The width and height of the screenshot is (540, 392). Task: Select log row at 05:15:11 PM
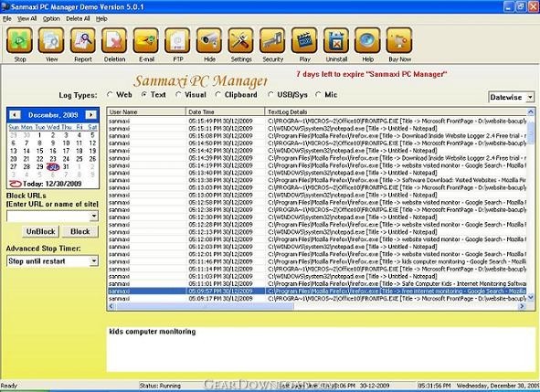click(x=317, y=128)
